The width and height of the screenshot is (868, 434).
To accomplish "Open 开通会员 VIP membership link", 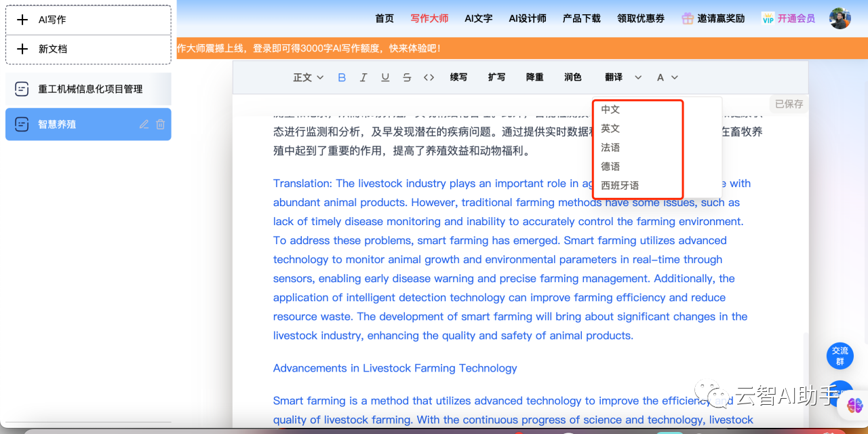I will point(795,18).
